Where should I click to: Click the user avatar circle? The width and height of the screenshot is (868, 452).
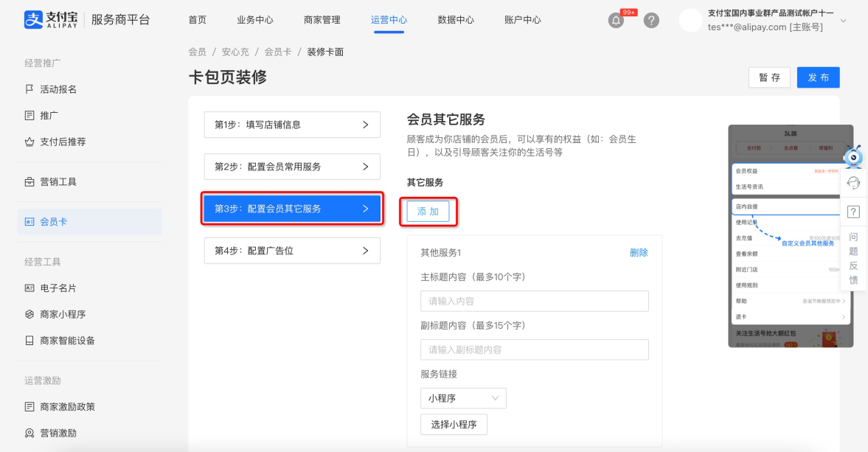[690, 21]
